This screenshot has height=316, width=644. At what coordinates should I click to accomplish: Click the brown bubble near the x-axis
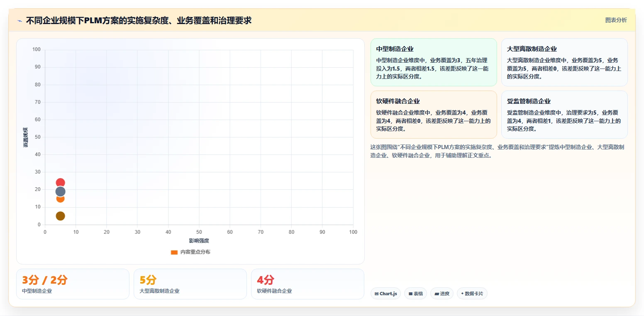coord(60,216)
